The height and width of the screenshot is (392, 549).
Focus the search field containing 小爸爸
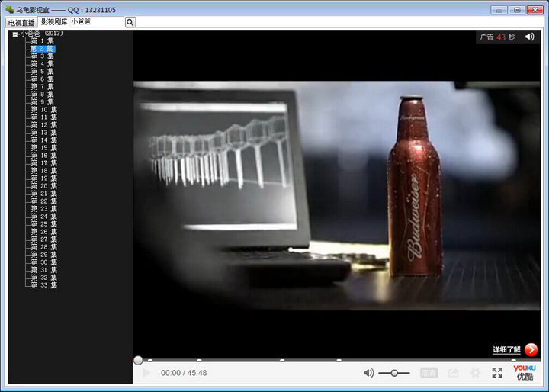click(98, 21)
